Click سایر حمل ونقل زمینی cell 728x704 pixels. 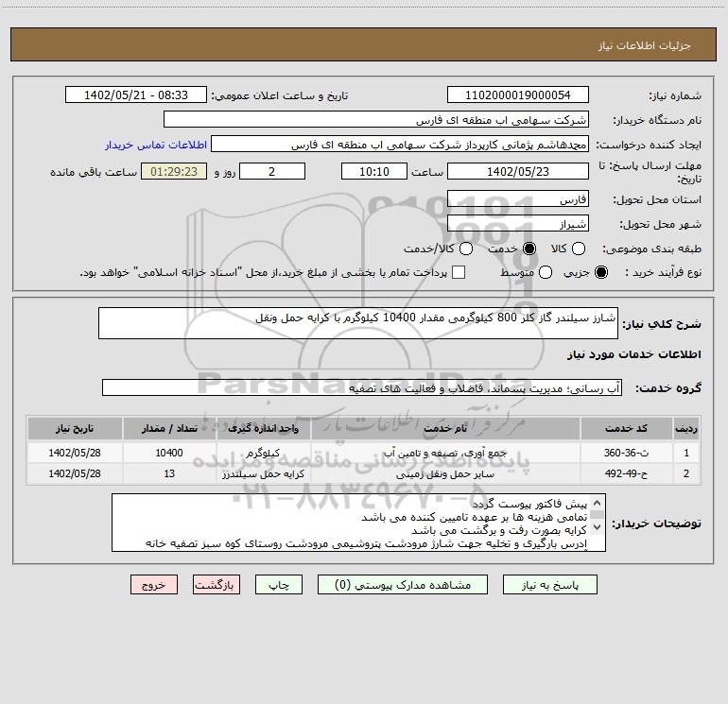tap(445, 473)
